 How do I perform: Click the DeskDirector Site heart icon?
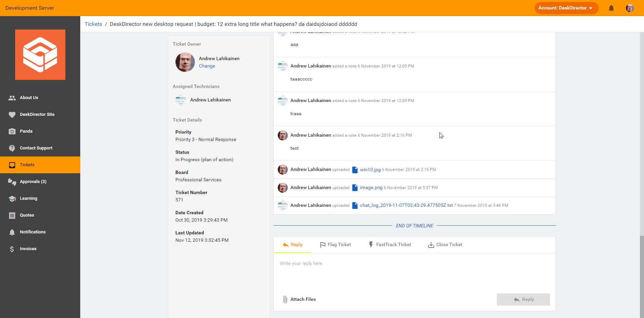(12, 115)
